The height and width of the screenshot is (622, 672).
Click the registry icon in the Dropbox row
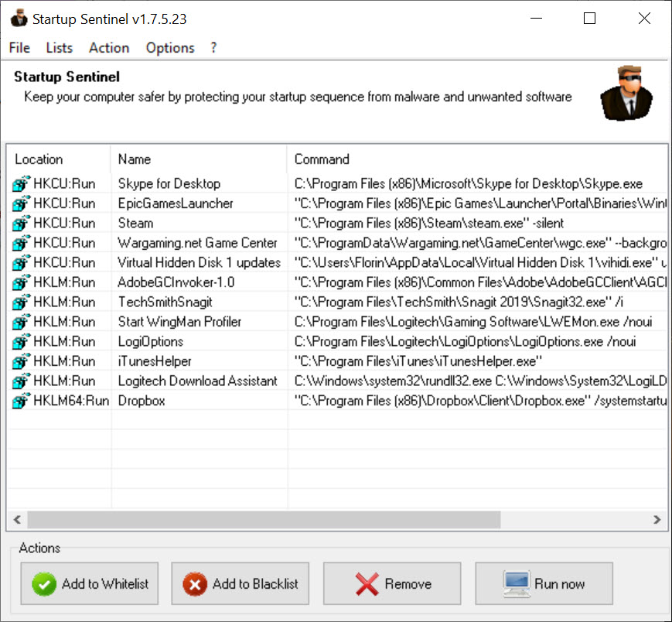pos(21,401)
